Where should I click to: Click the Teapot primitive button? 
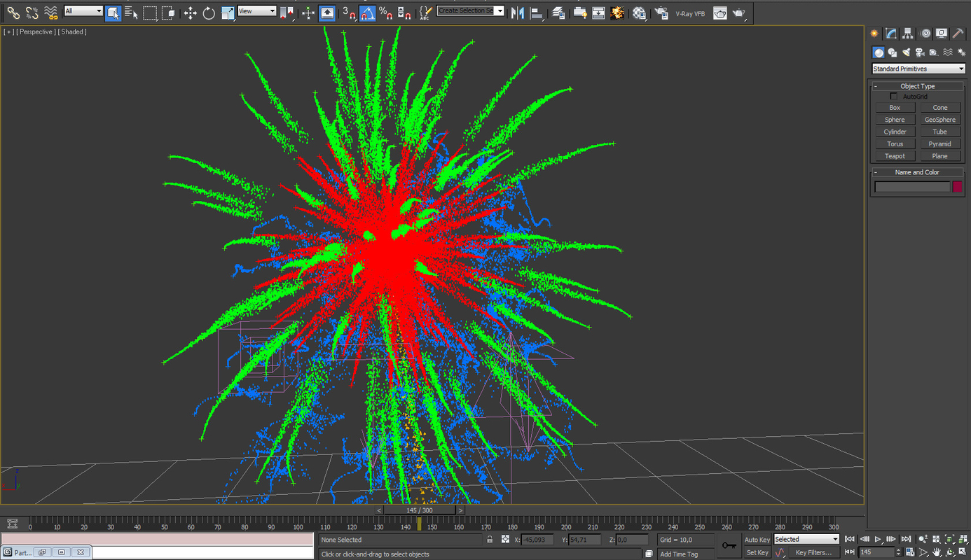(x=895, y=155)
